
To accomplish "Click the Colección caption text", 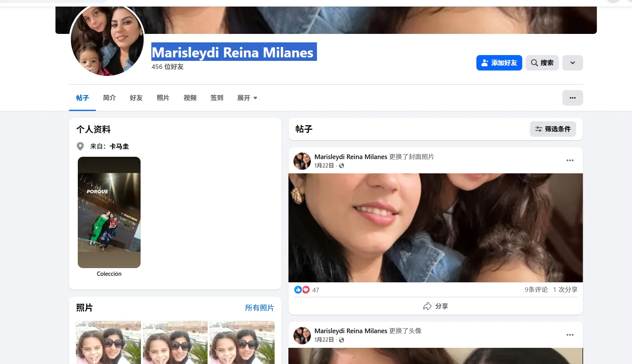I will (109, 274).
